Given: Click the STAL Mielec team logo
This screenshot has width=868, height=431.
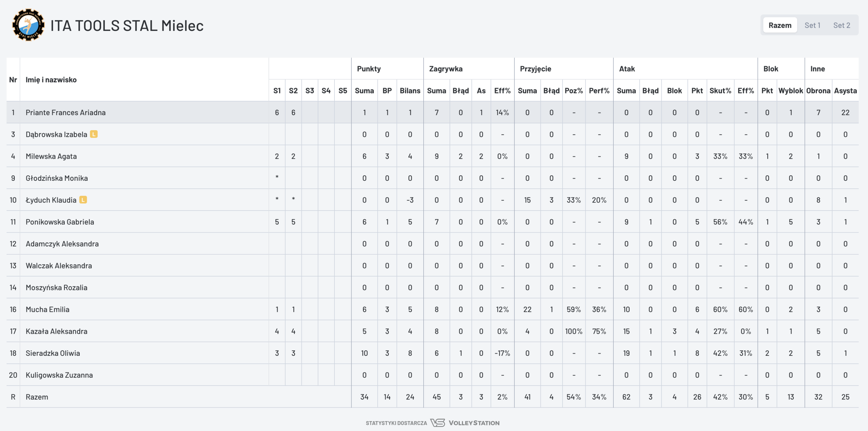Looking at the screenshot, I should [28, 25].
